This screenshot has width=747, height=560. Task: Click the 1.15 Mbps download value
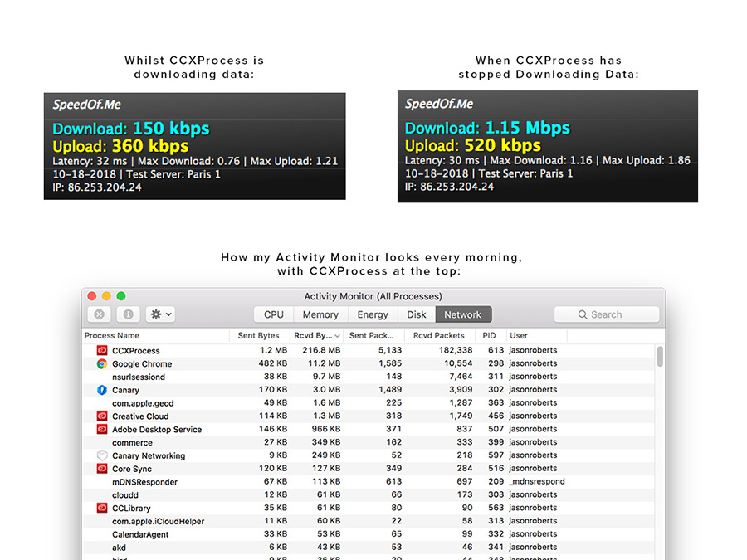(x=528, y=127)
